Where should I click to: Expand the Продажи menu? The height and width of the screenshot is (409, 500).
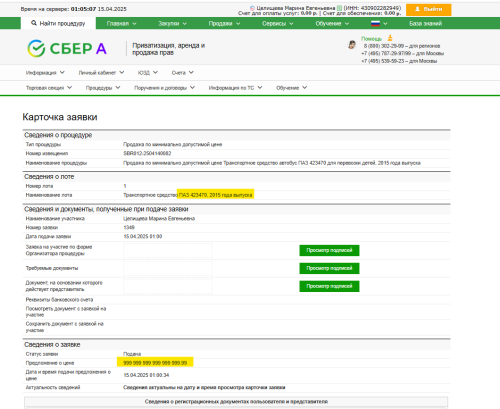pos(224,24)
